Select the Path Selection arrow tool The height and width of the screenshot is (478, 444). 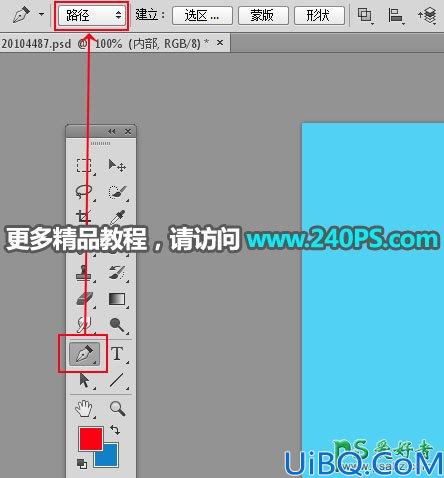tap(84, 381)
